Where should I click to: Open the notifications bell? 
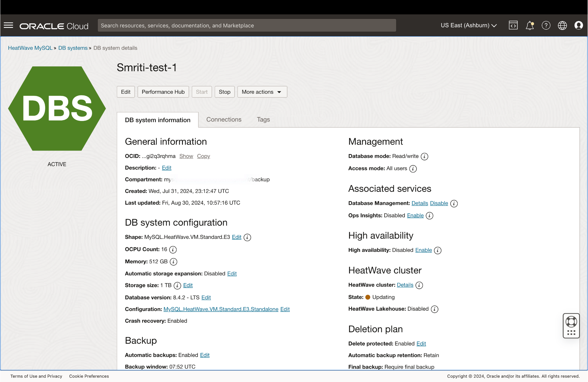click(530, 25)
